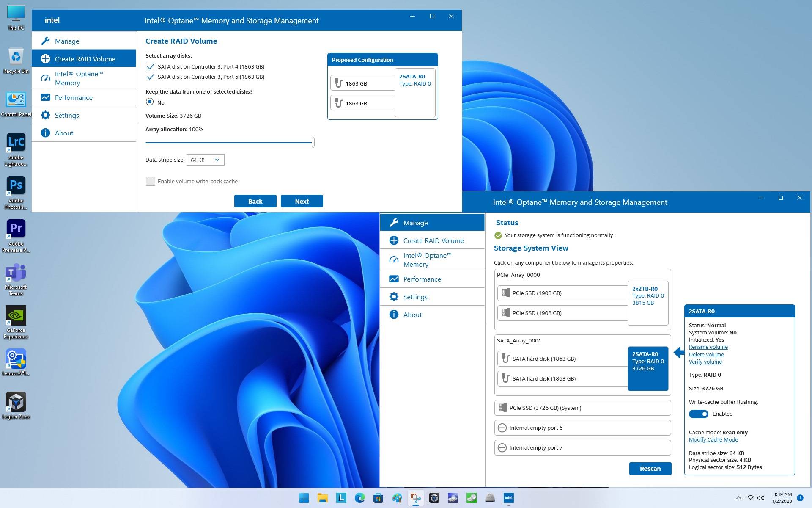
Task: Open the GeForce Experience desktop icon
Action: pyautogui.click(x=16, y=316)
